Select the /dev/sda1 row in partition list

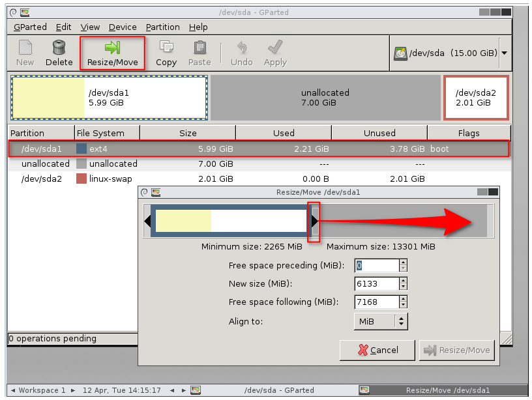tap(259, 149)
